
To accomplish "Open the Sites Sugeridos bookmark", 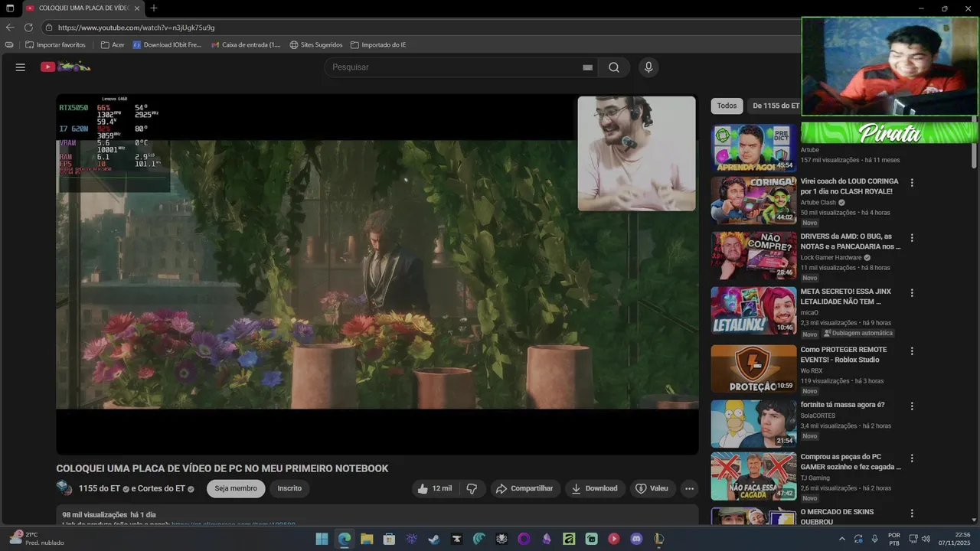I will 315,45.
